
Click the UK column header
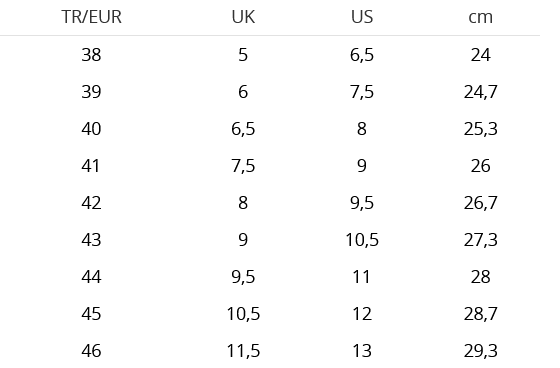pyautogui.click(x=243, y=17)
